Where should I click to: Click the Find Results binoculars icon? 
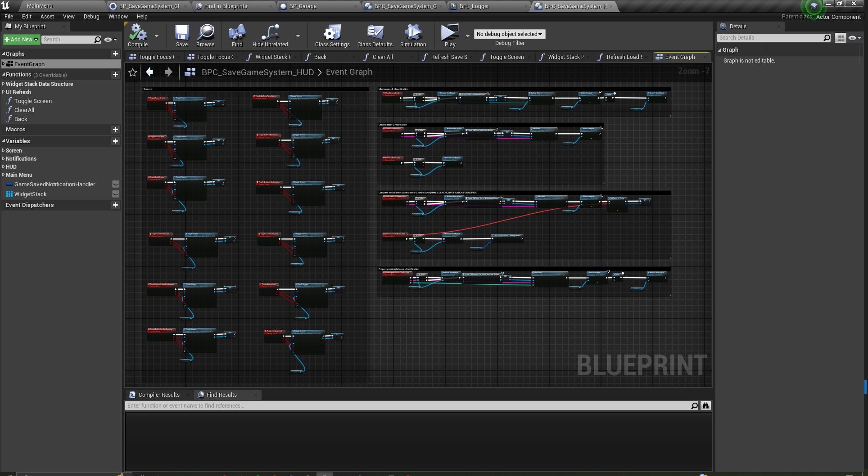705,406
